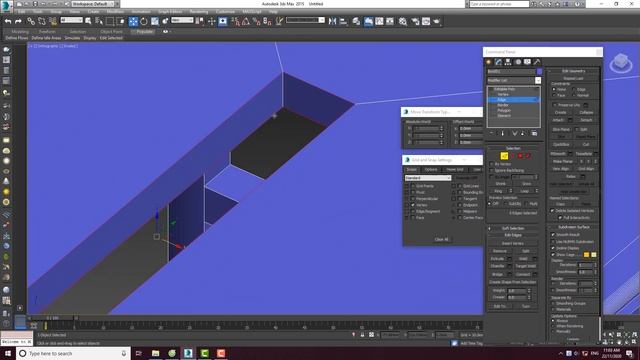Toggle Ignore Backfacing checkbox

[491, 170]
